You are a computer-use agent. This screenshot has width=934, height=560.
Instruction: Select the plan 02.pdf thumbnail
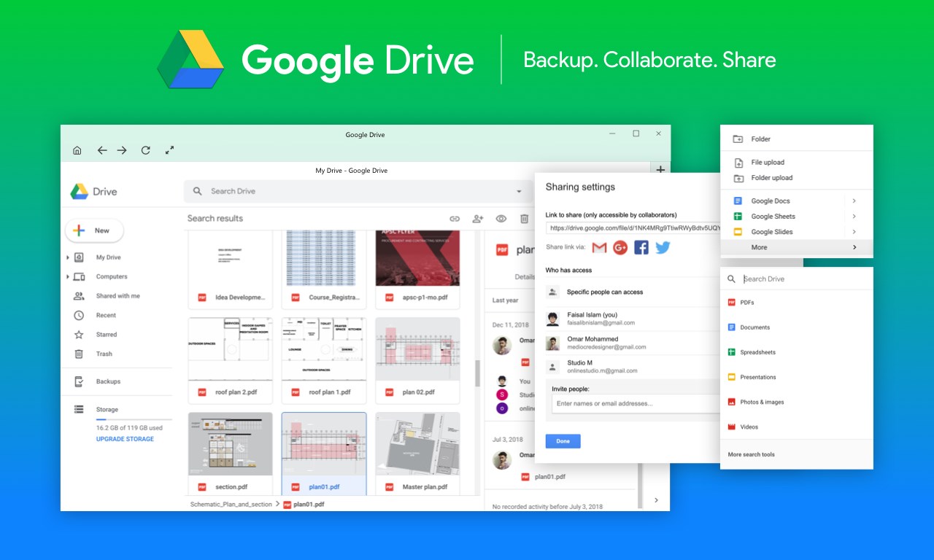[417, 359]
